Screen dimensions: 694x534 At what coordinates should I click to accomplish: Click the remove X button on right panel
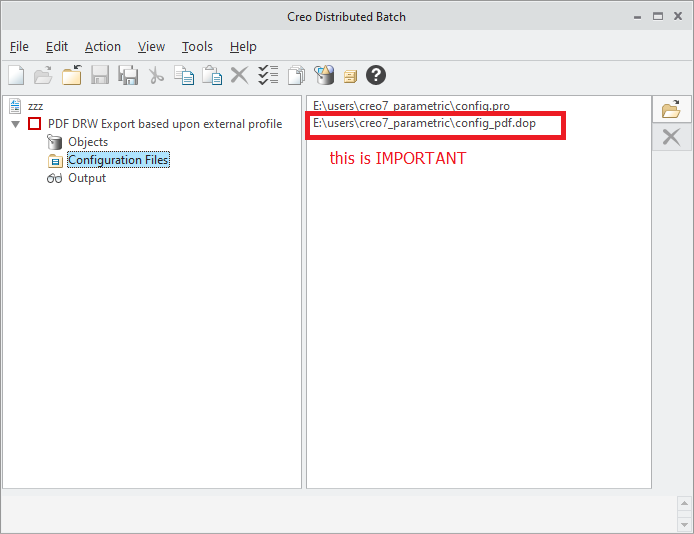pyautogui.click(x=671, y=138)
